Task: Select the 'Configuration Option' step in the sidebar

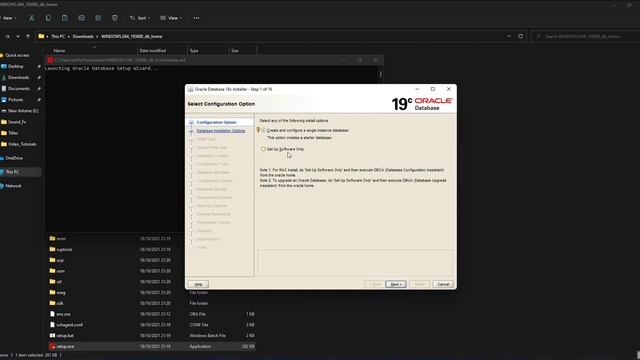Action: point(216,122)
